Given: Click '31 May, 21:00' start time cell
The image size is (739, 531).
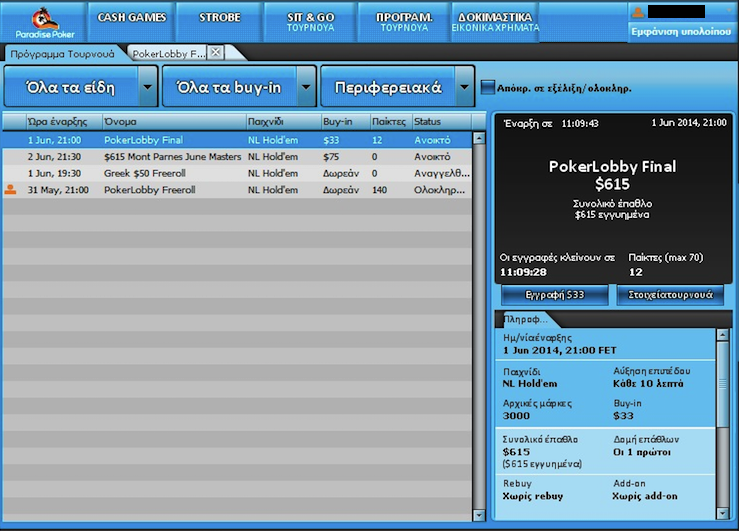Looking at the screenshot, I should 58,189.
